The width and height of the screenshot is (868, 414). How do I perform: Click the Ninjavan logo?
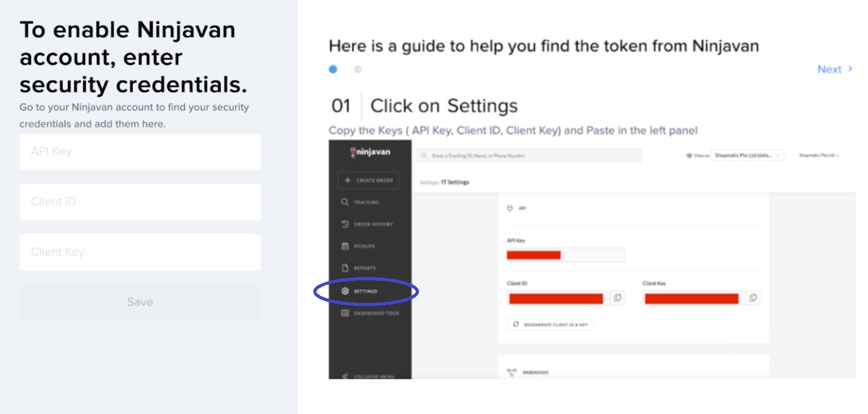click(371, 152)
